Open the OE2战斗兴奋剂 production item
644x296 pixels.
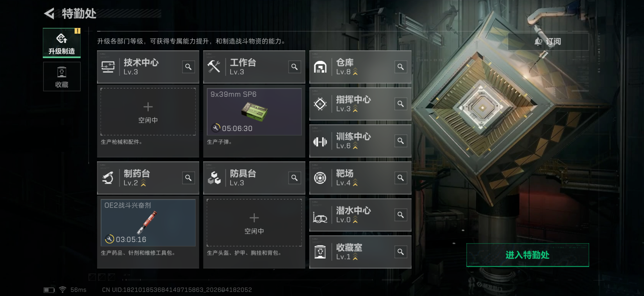pyautogui.click(x=148, y=223)
